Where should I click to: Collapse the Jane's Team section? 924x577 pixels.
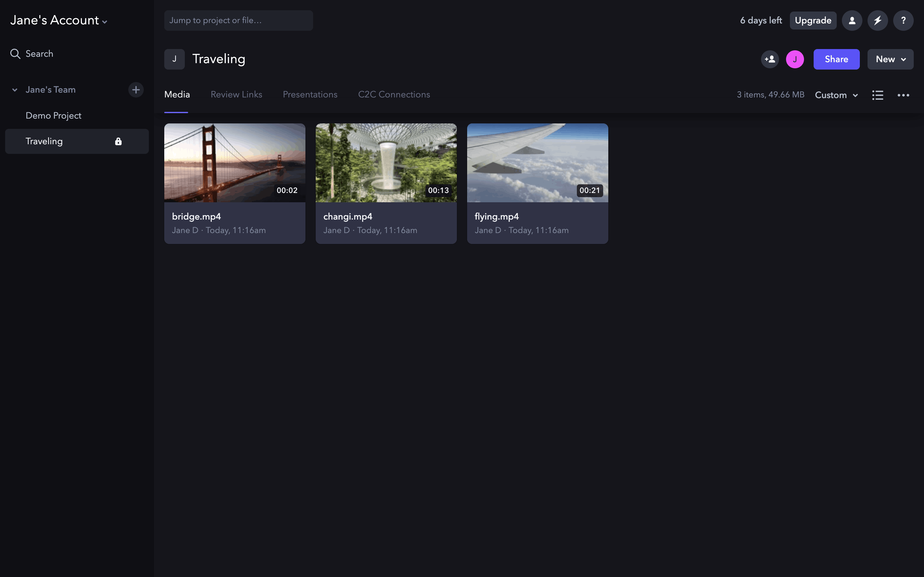pos(15,90)
